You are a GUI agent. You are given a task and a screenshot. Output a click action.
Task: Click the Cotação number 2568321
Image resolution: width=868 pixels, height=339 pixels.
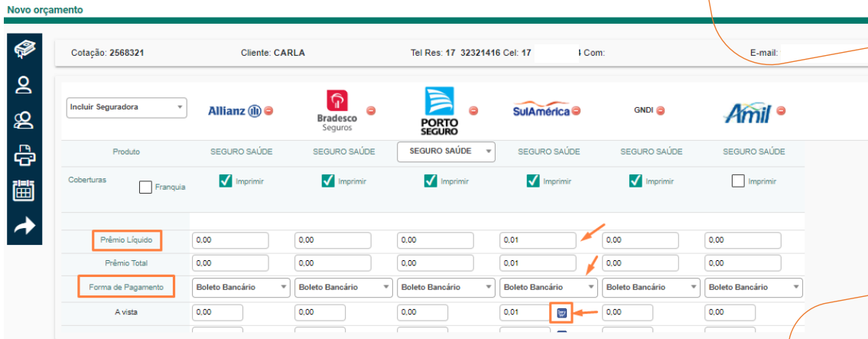[127, 53]
